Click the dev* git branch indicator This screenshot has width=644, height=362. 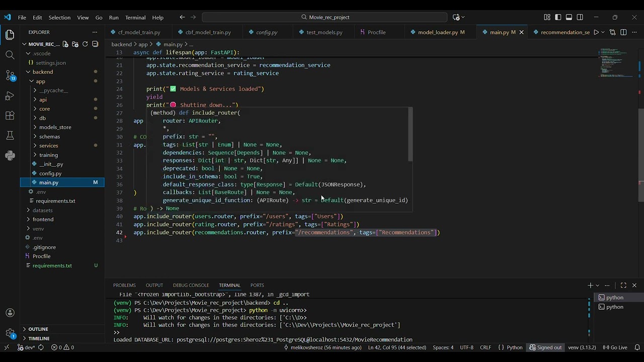[x=27, y=347]
